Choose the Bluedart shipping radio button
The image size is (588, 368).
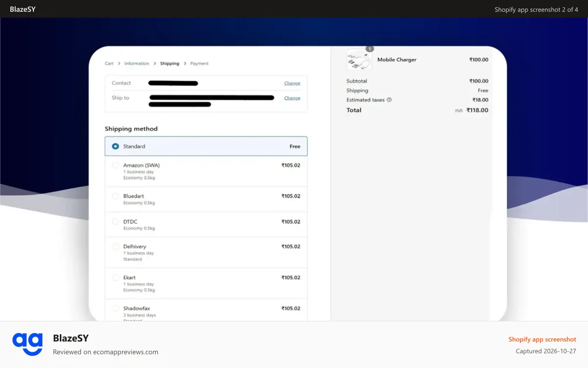(116, 196)
